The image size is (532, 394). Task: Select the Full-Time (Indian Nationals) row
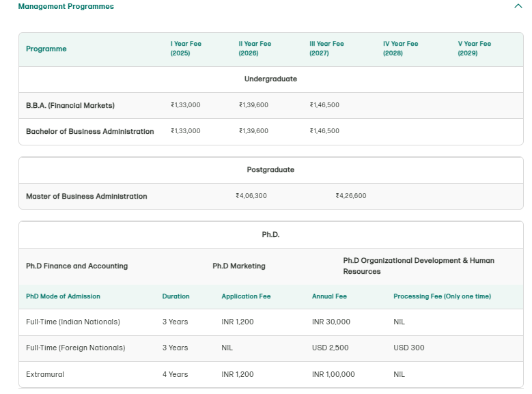point(72,322)
